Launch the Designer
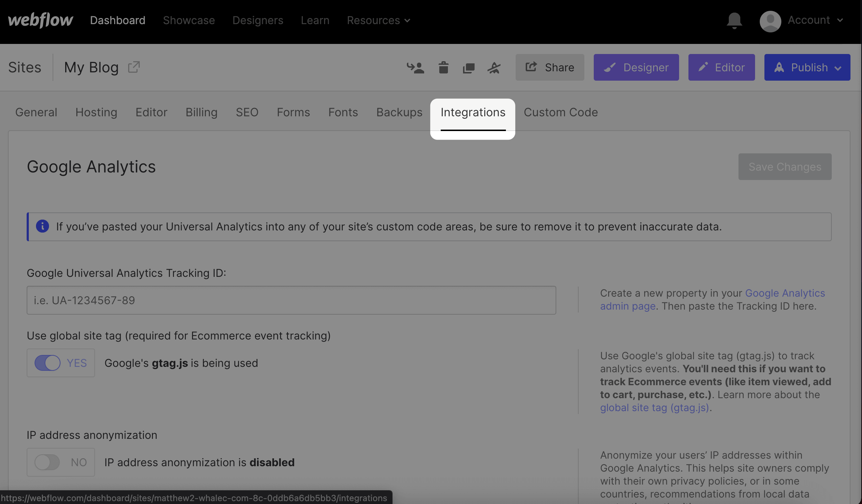Image resolution: width=862 pixels, height=504 pixels. [x=636, y=67]
